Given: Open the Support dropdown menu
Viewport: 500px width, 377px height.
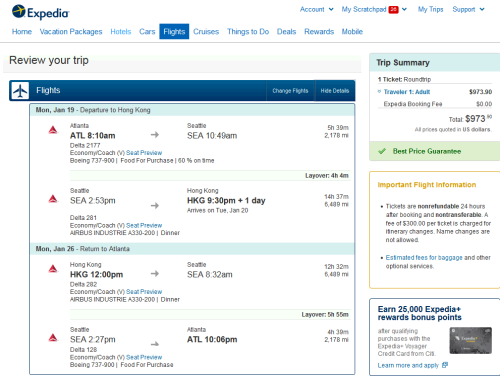Looking at the screenshot, I should click(x=468, y=9).
